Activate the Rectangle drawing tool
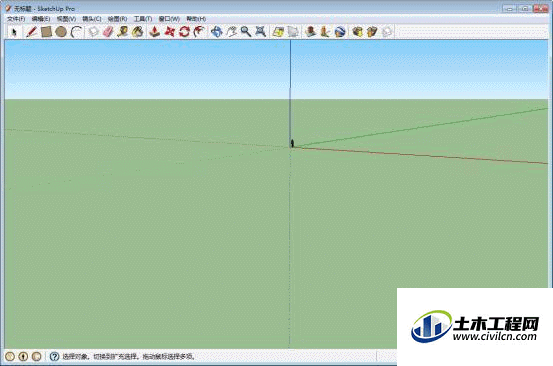553x366 pixels. pyautogui.click(x=46, y=32)
